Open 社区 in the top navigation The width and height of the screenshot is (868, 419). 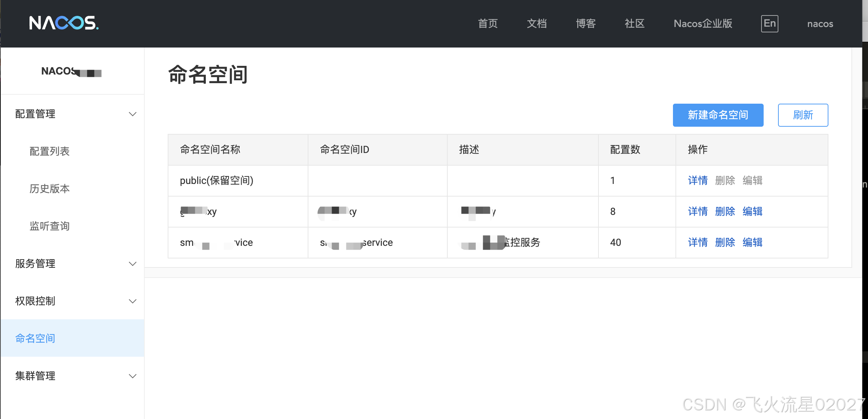[634, 24]
